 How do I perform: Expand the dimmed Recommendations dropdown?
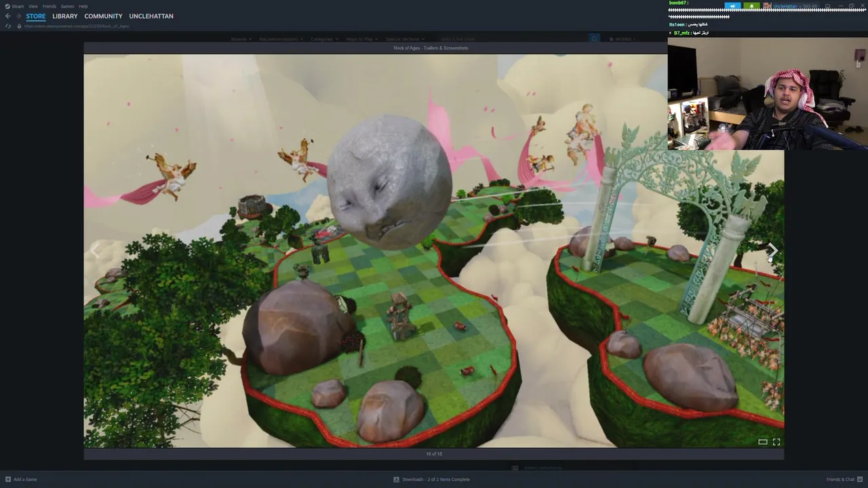[x=281, y=39]
